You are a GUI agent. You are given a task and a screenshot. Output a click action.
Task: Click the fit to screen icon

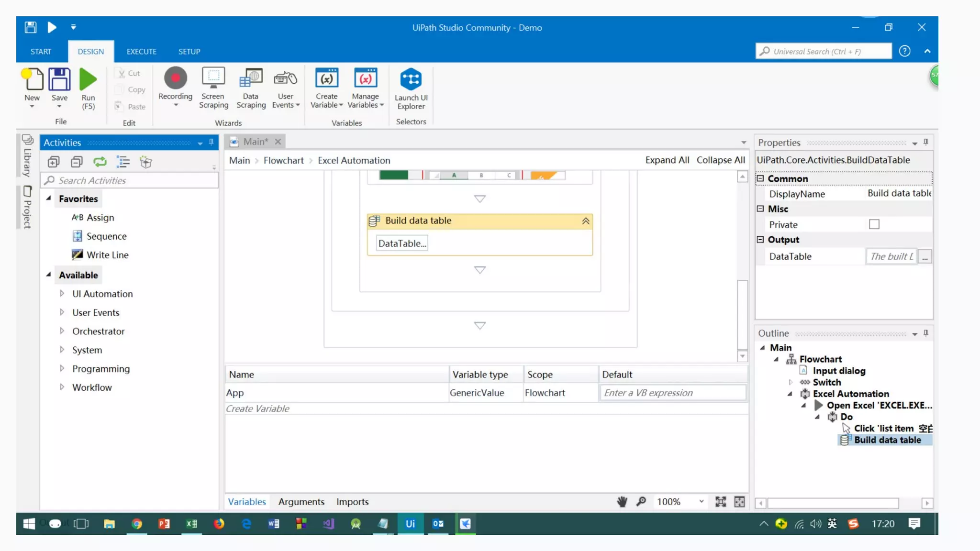pos(720,501)
